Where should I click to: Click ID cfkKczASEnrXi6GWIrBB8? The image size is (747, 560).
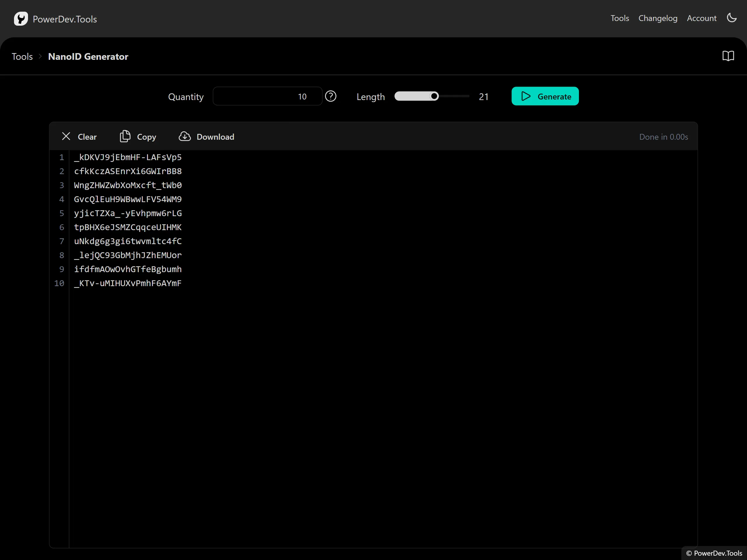(x=128, y=171)
